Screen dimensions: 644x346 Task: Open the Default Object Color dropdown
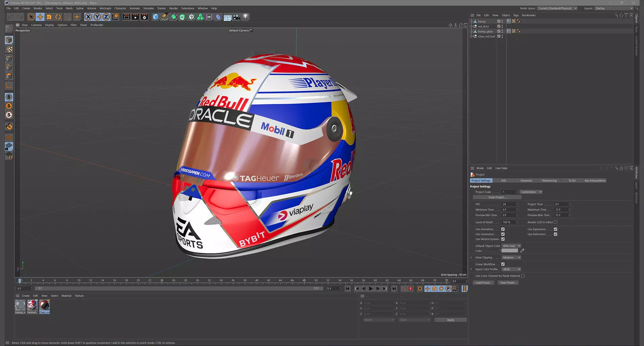point(512,246)
